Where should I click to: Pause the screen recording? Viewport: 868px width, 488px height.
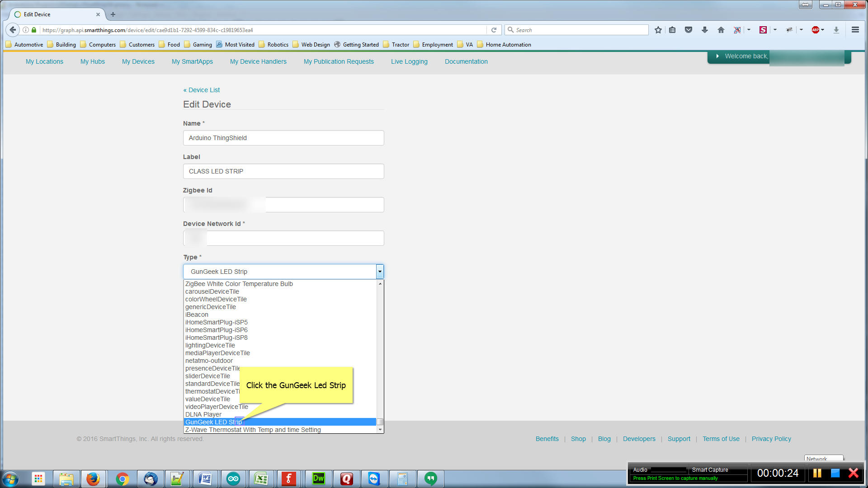click(x=817, y=473)
